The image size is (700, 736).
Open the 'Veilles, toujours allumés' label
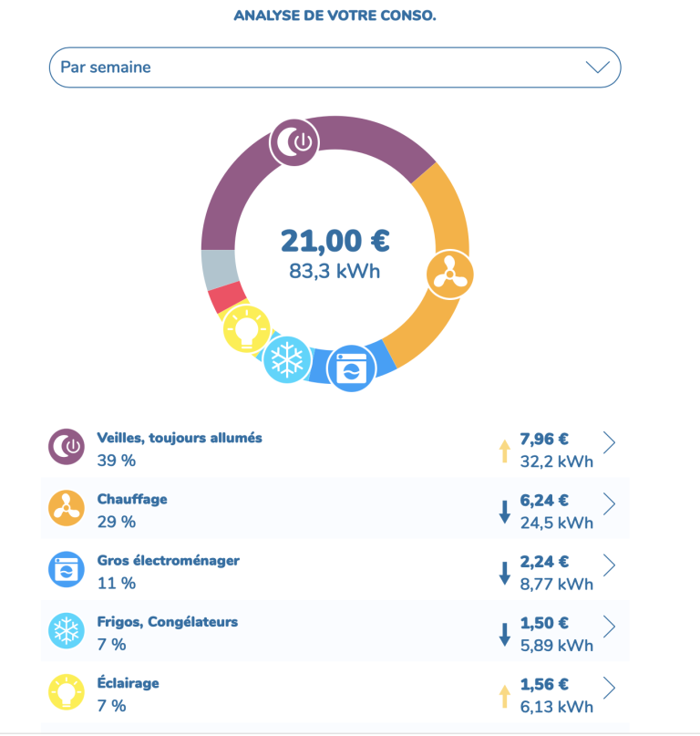click(x=180, y=438)
